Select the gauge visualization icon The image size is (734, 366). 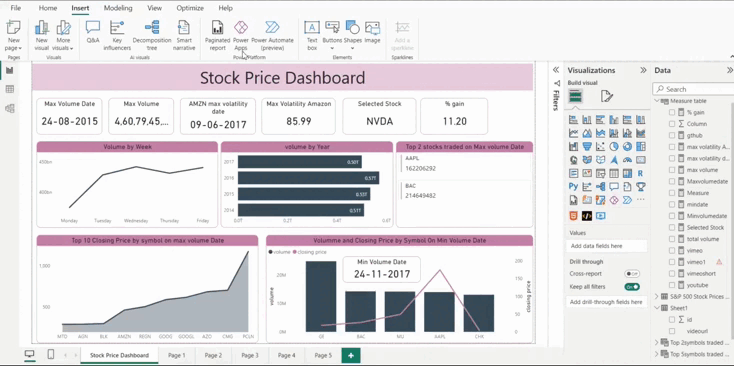coord(627,160)
